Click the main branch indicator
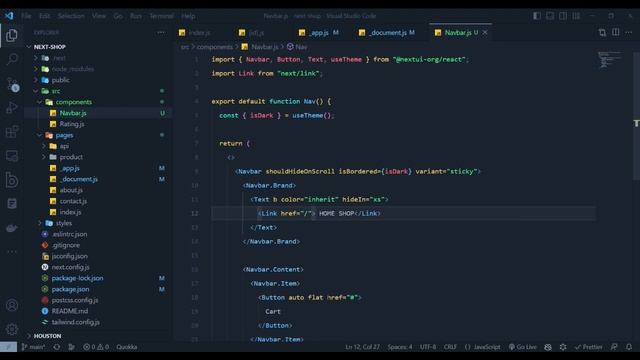Image resolution: width=640 pixels, height=360 pixels. coord(33,347)
